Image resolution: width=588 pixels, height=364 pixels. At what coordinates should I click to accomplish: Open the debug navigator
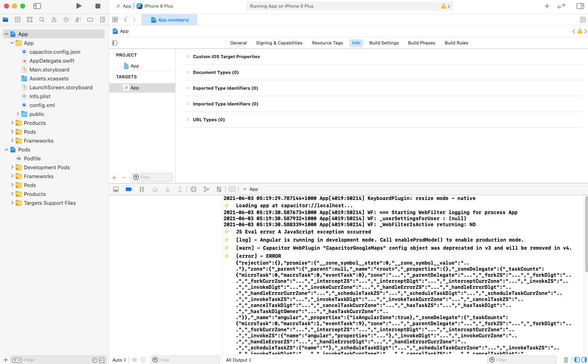click(78, 19)
